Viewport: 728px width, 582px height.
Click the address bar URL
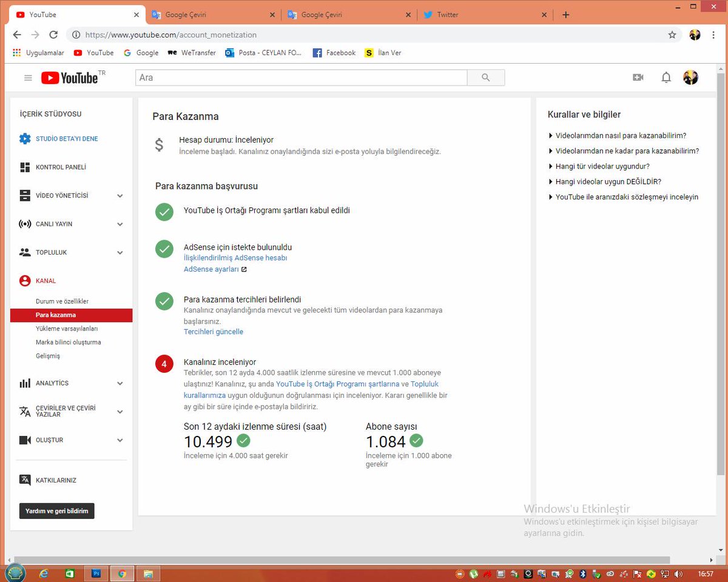[171, 35]
